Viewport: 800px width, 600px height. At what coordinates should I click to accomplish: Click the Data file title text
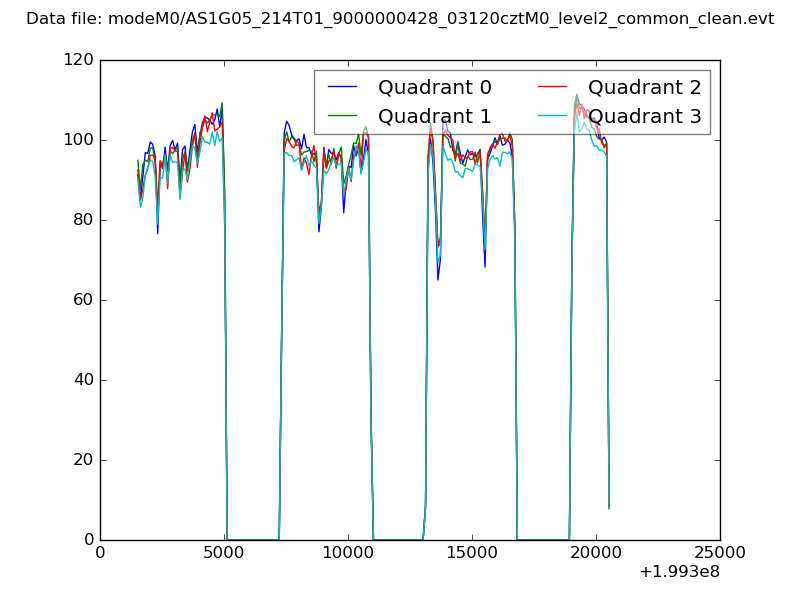tap(400, 18)
